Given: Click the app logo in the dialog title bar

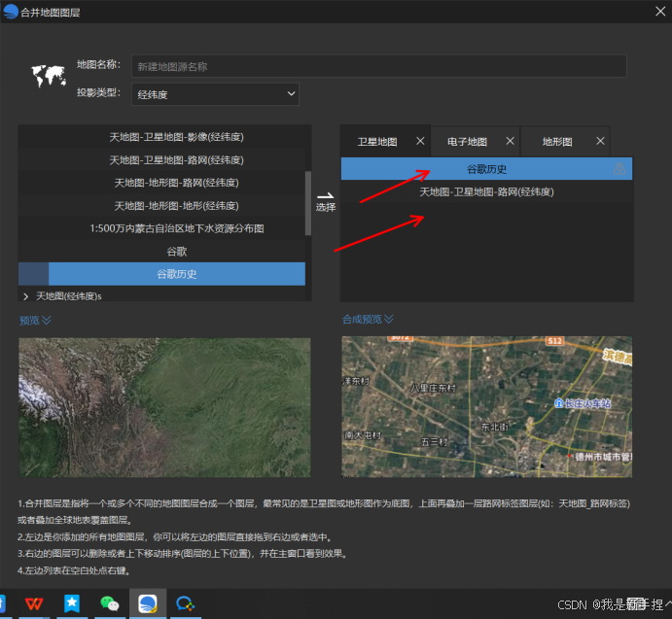Looking at the screenshot, I should click(11, 12).
